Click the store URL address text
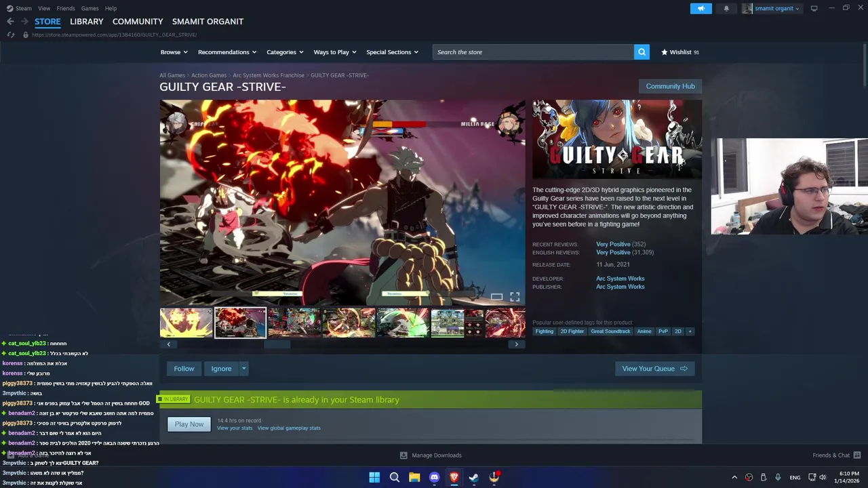This screenshot has width=868, height=488. coord(114,35)
